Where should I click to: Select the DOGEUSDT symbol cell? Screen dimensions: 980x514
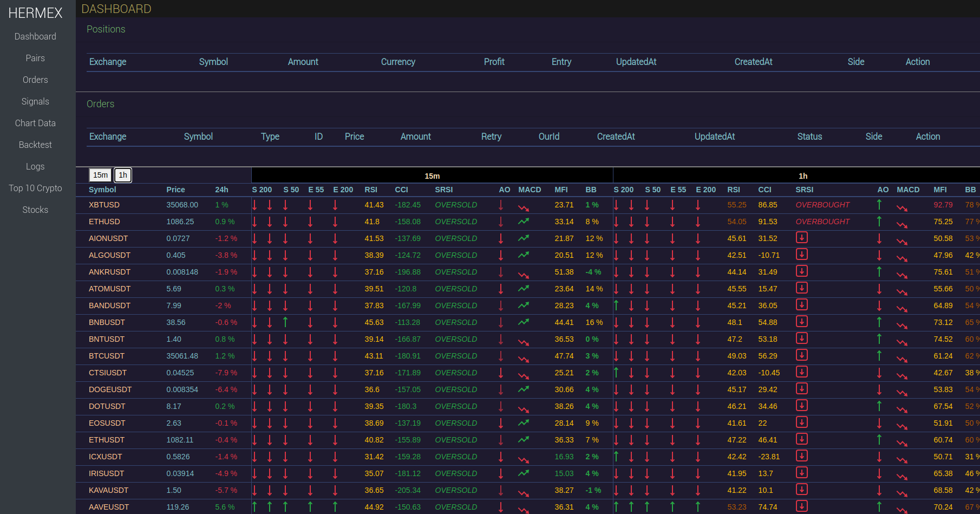point(110,389)
